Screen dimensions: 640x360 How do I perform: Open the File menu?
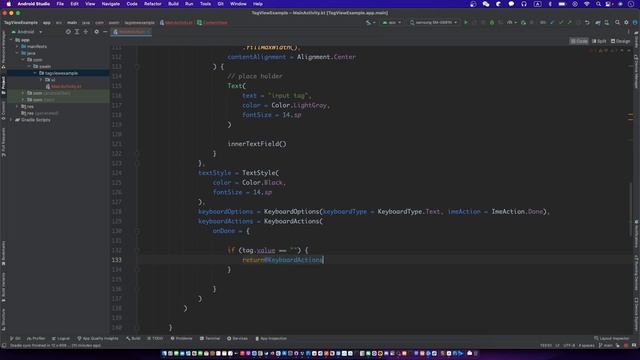pos(60,4)
